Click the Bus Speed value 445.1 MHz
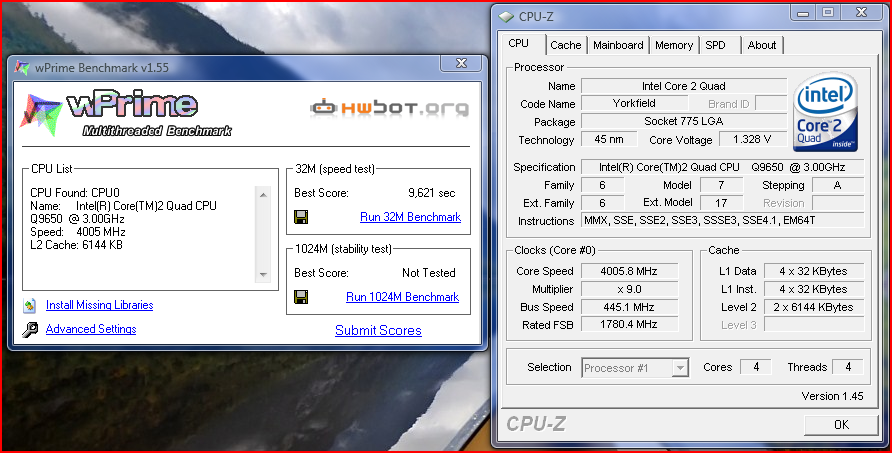This screenshot has height=453, width=892. click(x=629, y=307)
